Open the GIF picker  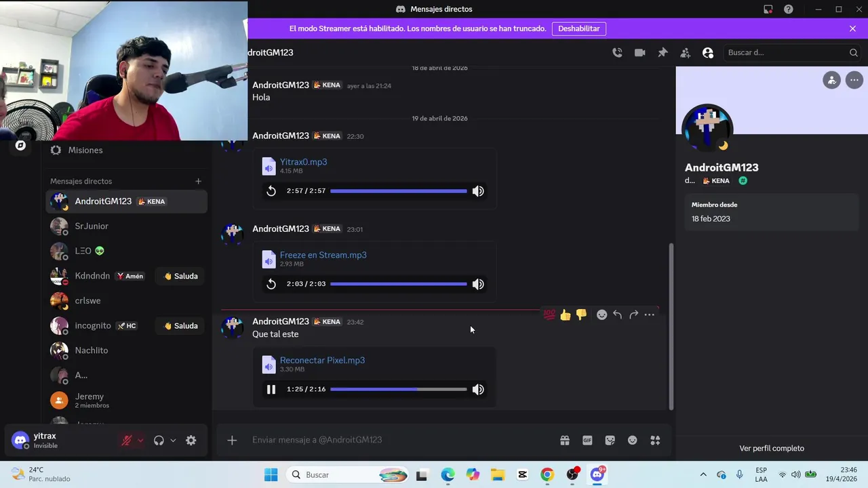587,441
